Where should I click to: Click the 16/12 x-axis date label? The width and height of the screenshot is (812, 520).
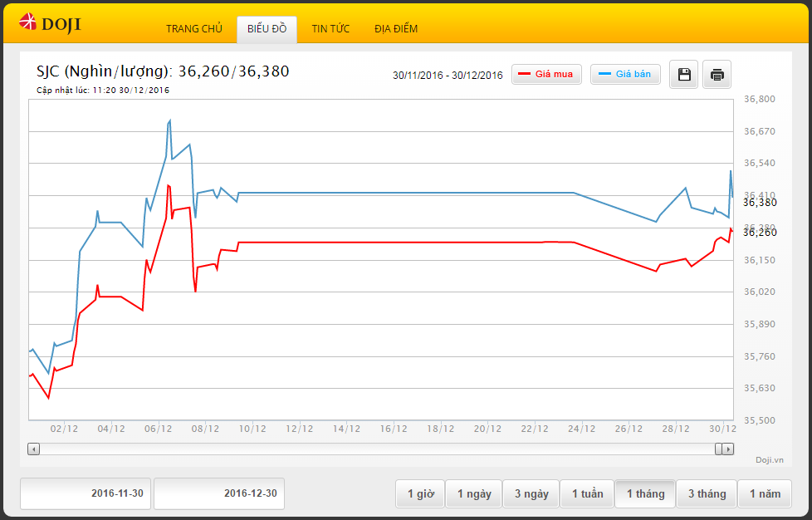pos(394,429)
